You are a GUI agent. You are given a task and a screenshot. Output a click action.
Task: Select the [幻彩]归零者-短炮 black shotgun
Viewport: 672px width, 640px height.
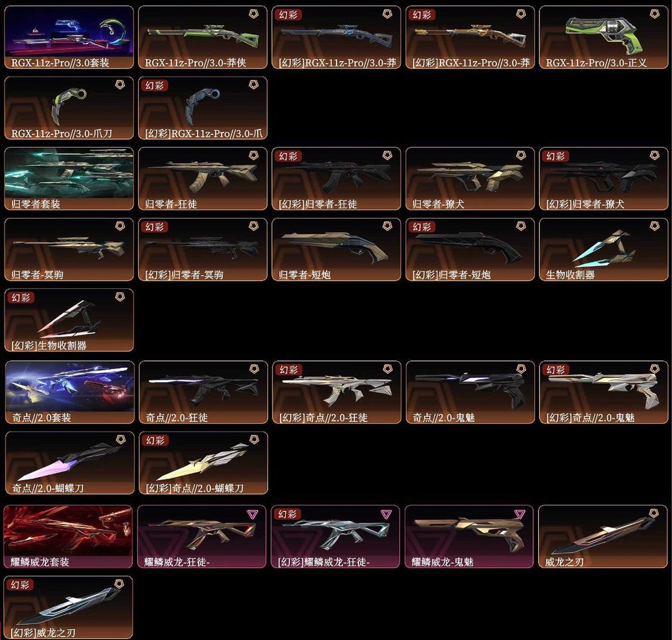[470, 250]
